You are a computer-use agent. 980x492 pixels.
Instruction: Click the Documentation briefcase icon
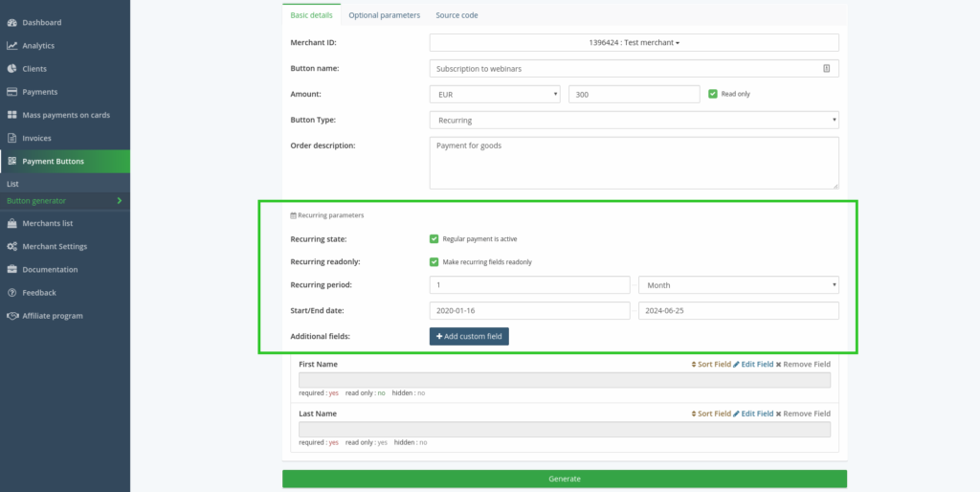coord(11,269)
